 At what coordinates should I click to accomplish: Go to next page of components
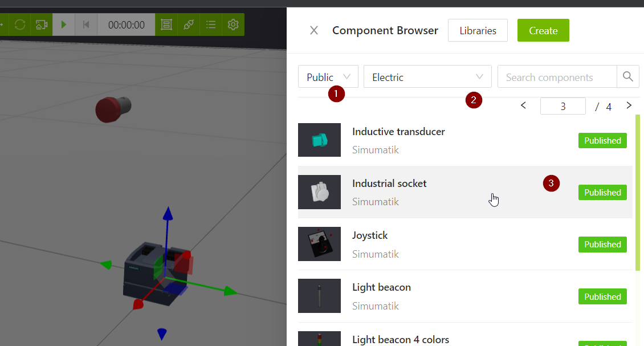point(629,105)
